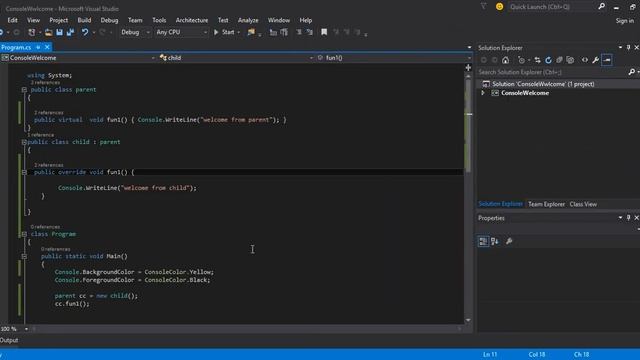
Task: Click the editor vertical scrollbar thumb
Action: [469, 127]
